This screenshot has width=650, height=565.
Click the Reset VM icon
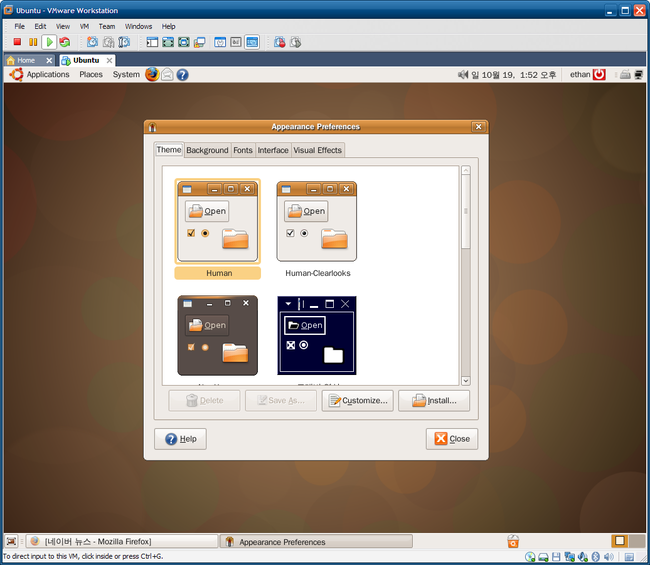[65, 42]
